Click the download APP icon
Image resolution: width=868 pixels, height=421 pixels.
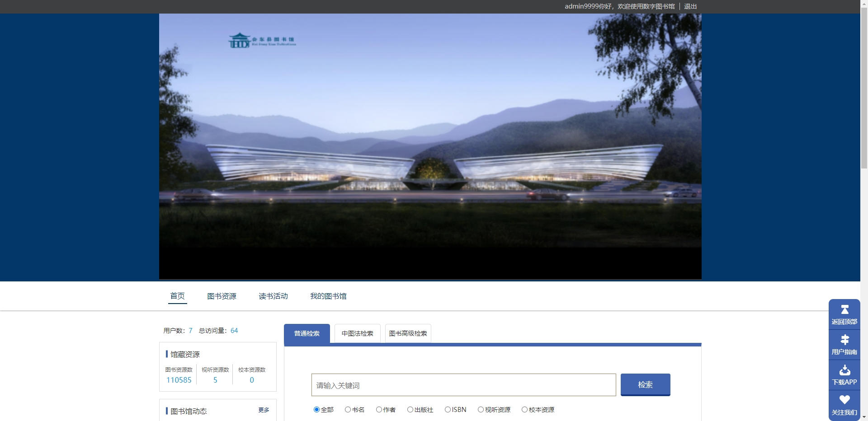844,370
